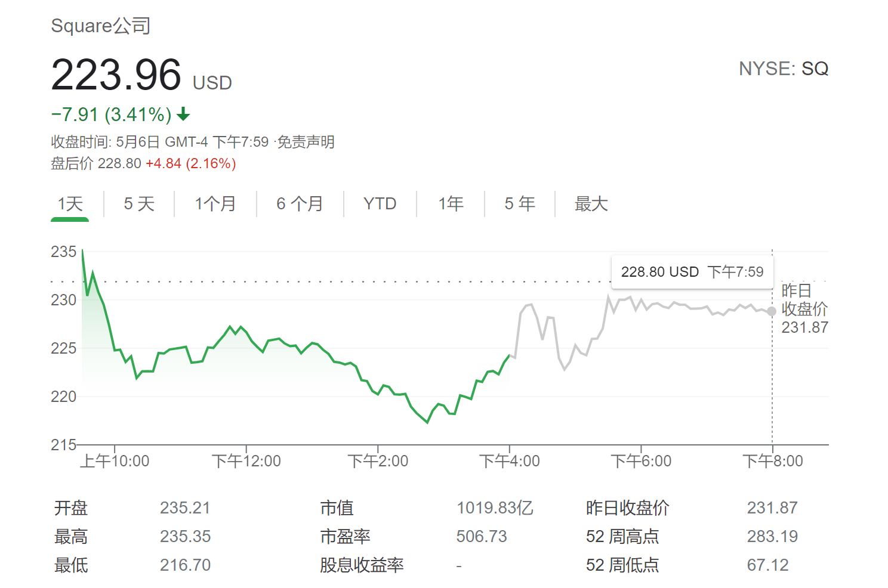Click the endpoint dot on the chart line
Viewport: 888px width, 588px height.
click(772, 311)
